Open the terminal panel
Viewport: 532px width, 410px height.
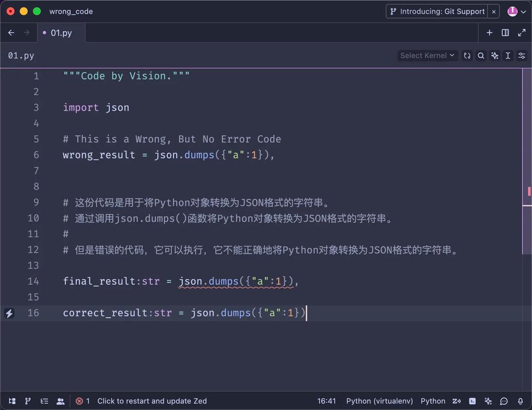(x=472, y=401)
